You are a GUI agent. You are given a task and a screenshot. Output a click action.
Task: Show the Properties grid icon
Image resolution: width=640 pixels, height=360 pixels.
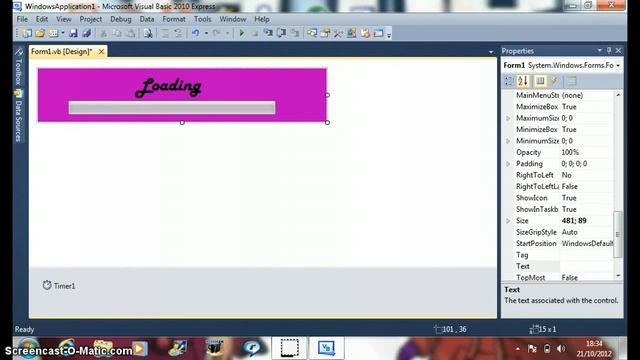tap(540, 81)
